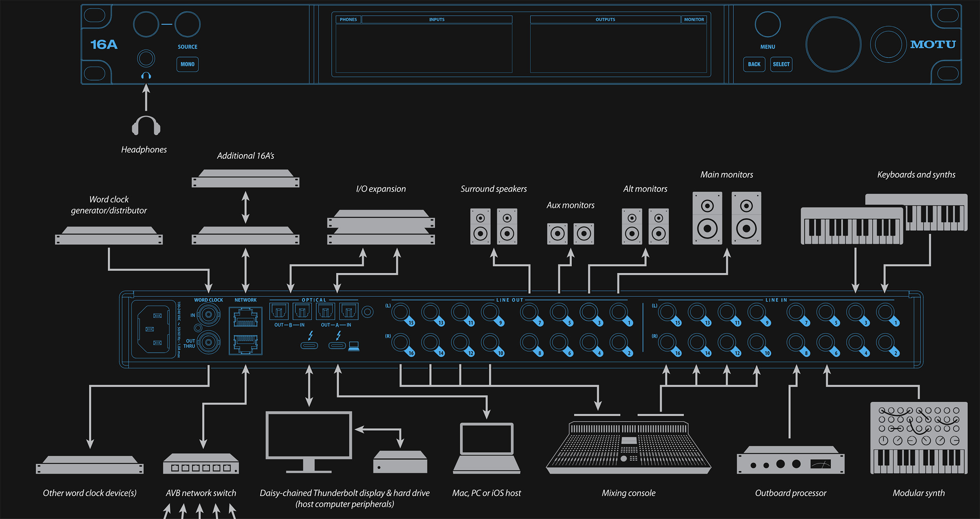Click the large volume knob beside MENU
Viewport: 980px width, 519px height.
(833, 44)
